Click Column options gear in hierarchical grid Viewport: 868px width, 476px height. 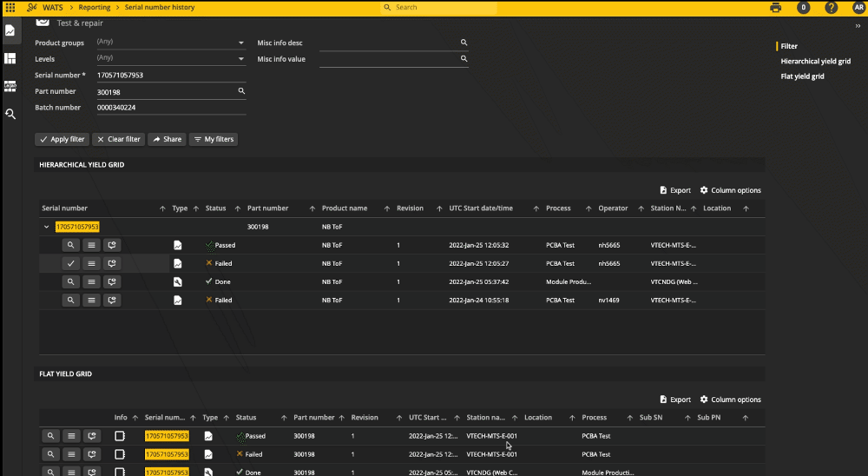[704, 190]
